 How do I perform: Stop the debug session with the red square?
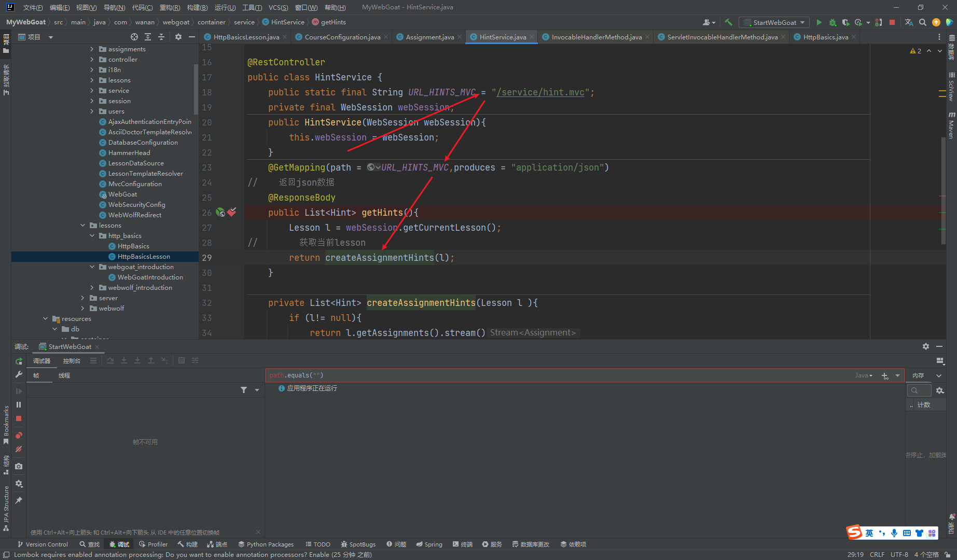coord(19,418)
